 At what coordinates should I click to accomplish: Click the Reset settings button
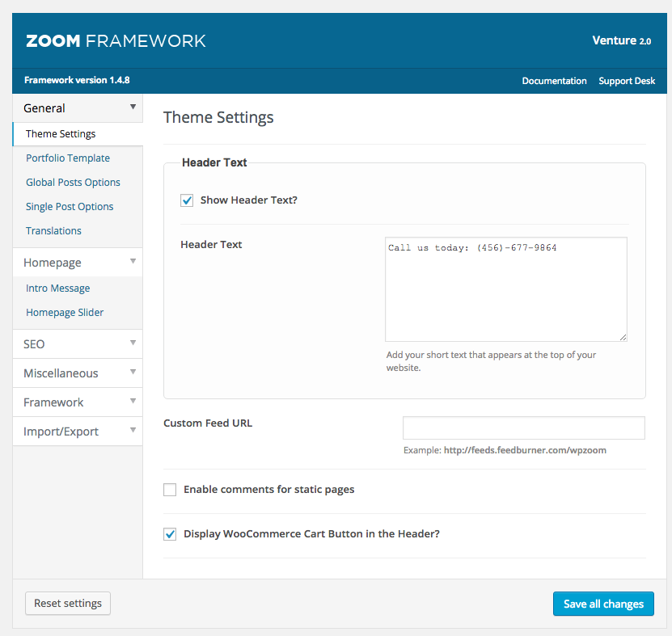(68, 603)
